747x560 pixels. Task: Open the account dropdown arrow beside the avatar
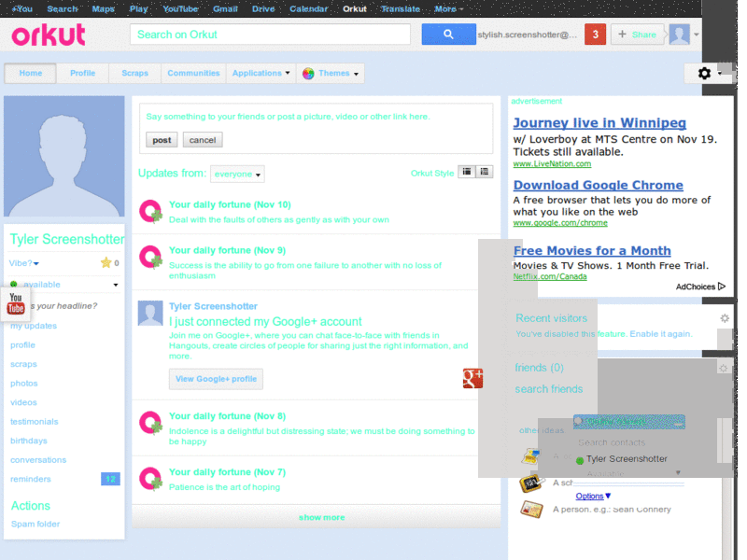pos(696,35)
